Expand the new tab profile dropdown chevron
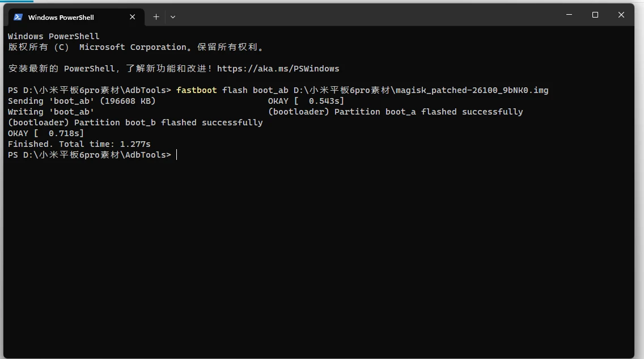Image resolution: width=644 pixels, height=359 pixels. coord(173,17)
